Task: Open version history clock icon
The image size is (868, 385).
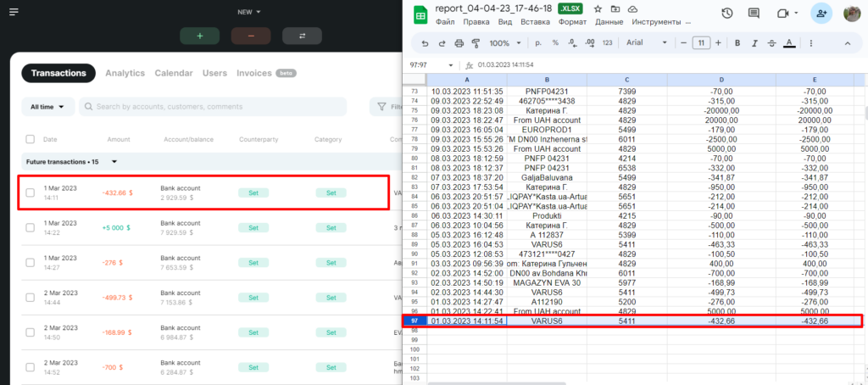Action: (x=727, y=14)
